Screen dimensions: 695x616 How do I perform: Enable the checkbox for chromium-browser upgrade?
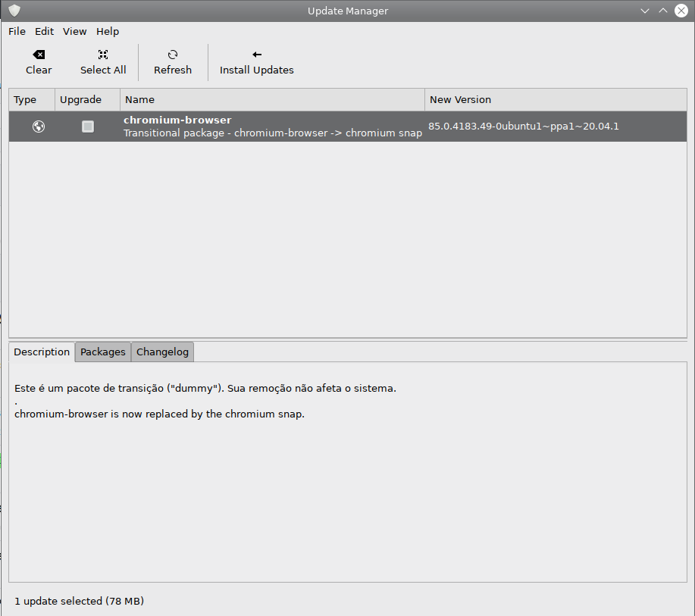(87, 127)
